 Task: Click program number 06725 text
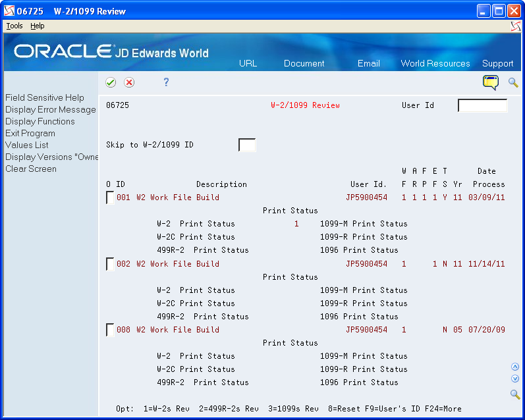(117, 105)
